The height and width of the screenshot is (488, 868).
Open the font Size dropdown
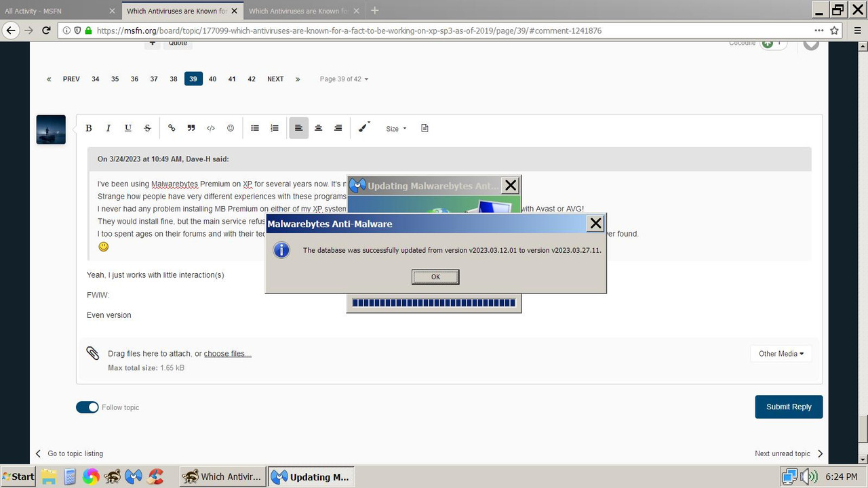(396, 129)
